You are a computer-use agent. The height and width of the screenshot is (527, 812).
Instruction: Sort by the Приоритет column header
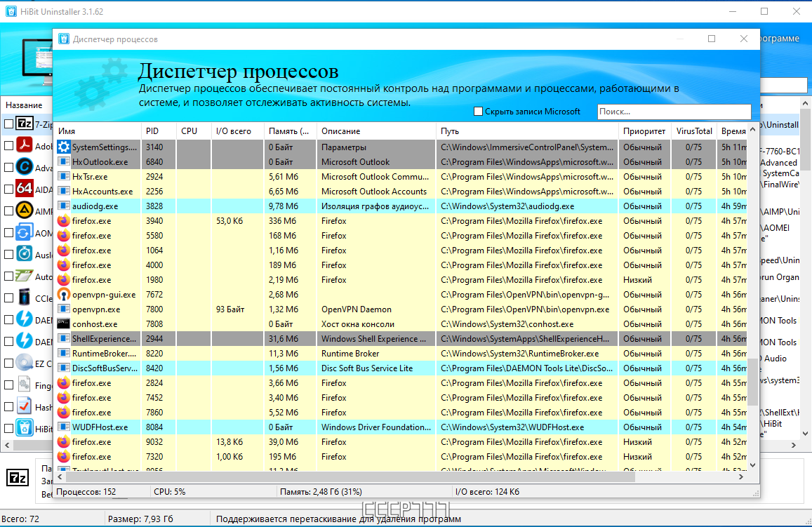(644, 131)
